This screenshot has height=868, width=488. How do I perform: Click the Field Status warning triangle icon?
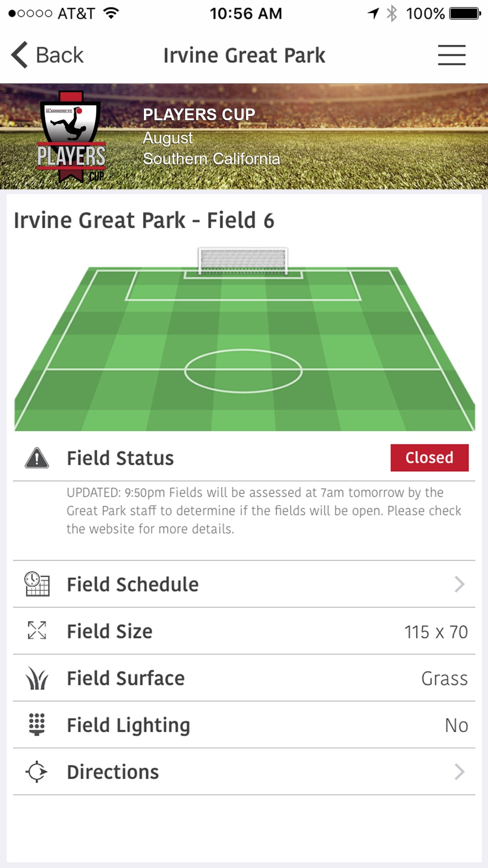pyautogui.click(x=37, y=458)
